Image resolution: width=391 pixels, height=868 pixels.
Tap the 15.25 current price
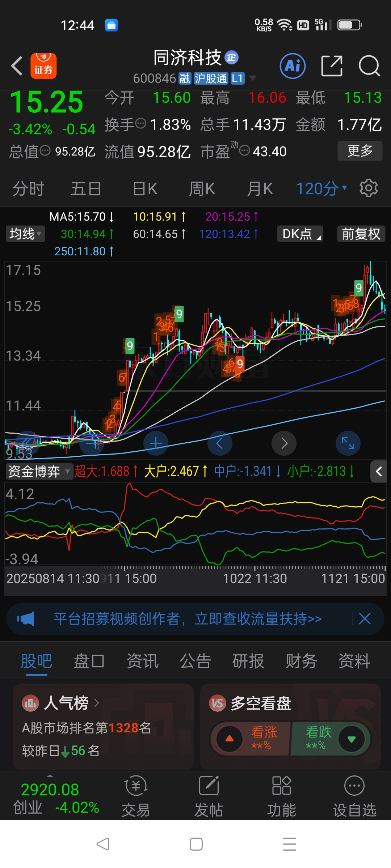coord(46,102)
